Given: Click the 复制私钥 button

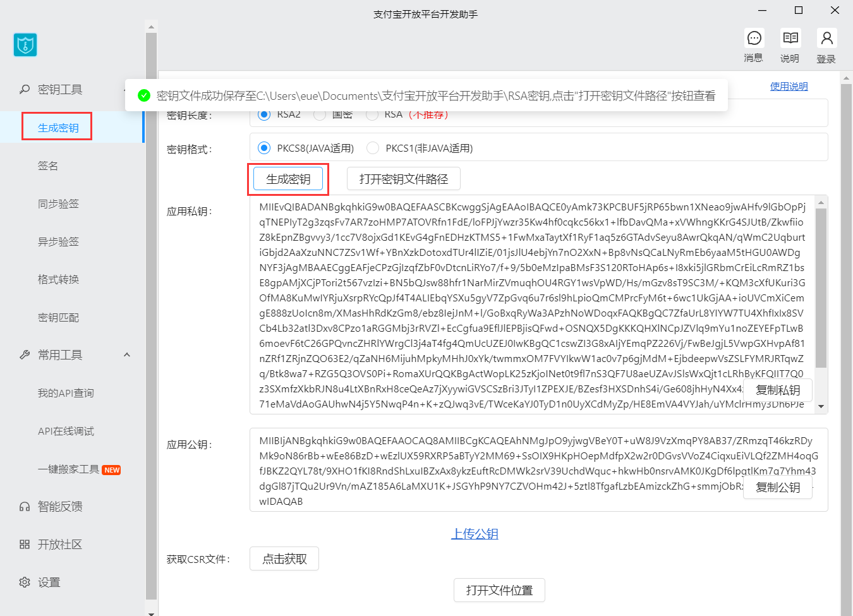Looking at the screenshot, I should coord(778,390).
